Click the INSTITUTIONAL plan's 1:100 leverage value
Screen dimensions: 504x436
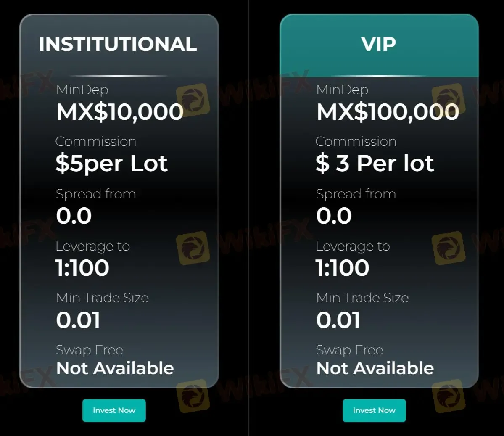pos(82,268)
